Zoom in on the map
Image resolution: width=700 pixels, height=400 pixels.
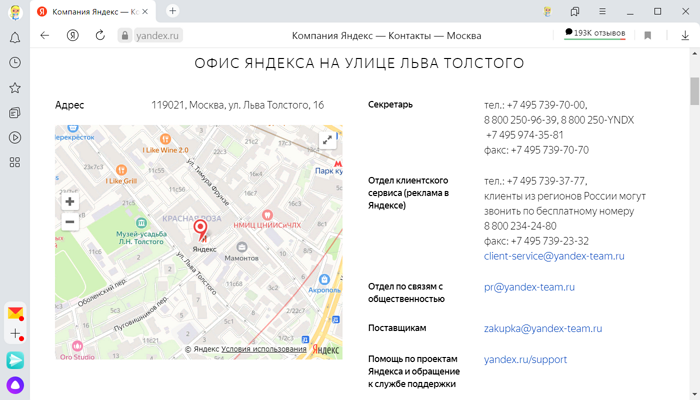tap(70, 201)
